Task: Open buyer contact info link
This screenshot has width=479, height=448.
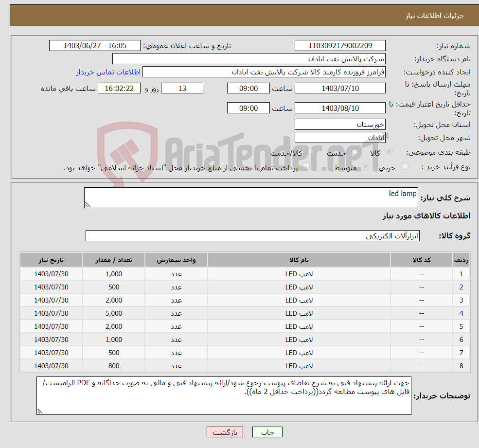Action: [108, 72]
